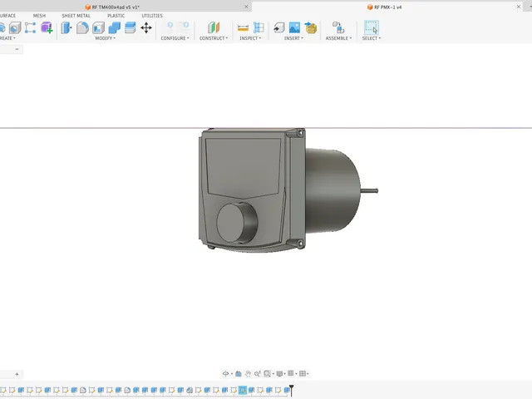Open the Orbit type dropdown arrow
This screenshot has width=532, height=399.
[x=232, y=374]
